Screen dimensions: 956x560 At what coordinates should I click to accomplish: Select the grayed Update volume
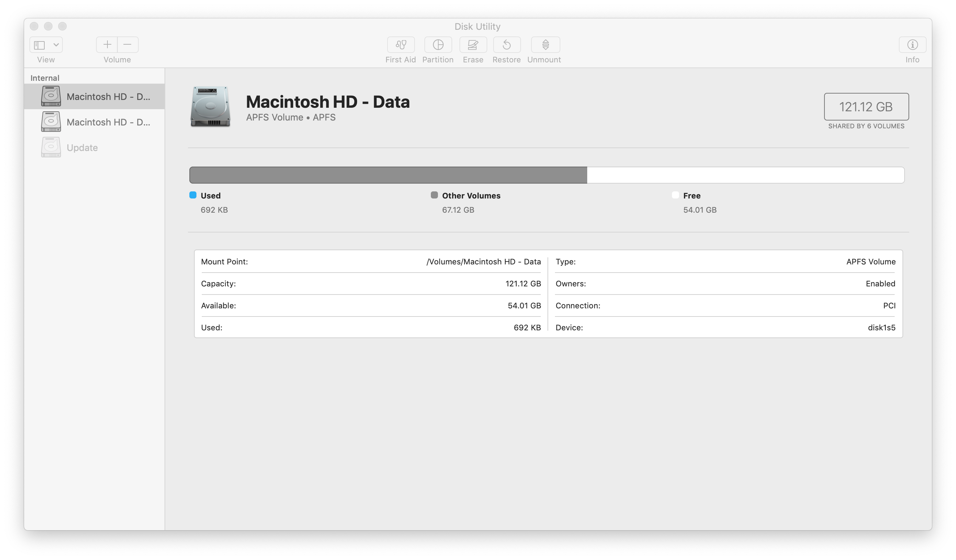82,147
